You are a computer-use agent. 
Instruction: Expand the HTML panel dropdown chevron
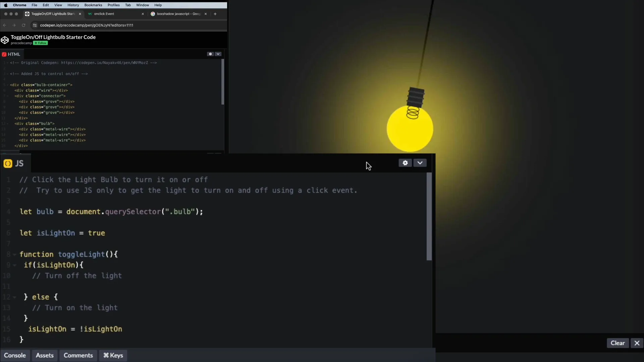[218, 54]
